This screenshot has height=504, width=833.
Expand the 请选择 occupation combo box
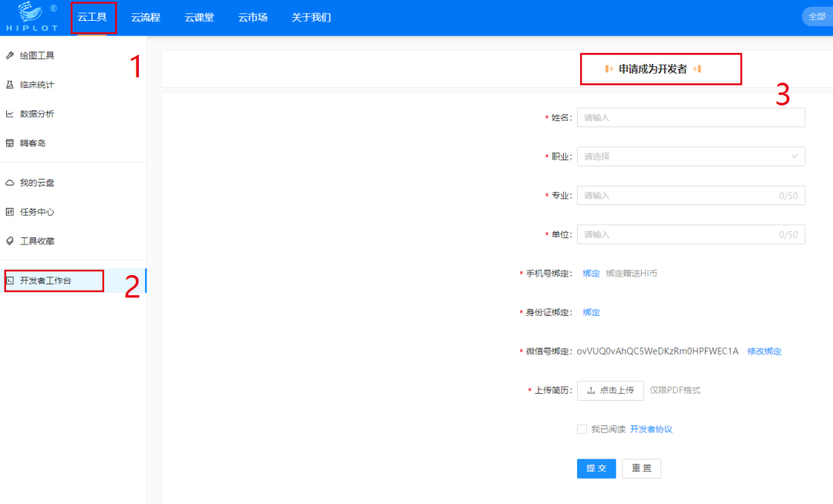(691, 156)
